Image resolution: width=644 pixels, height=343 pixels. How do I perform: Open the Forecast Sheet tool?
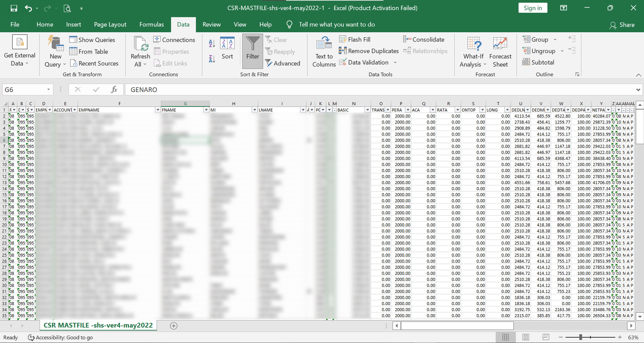500,51
